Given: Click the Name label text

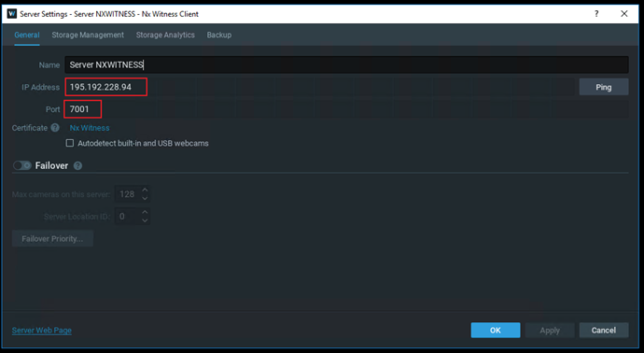Looking at the screenshot, I should click(49, 65).
